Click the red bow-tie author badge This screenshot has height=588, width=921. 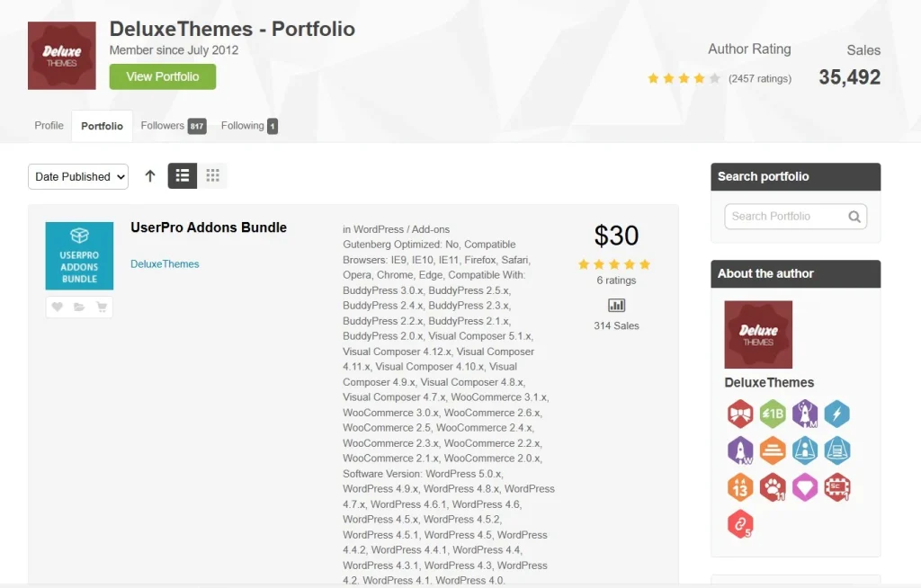pos(739,414)
